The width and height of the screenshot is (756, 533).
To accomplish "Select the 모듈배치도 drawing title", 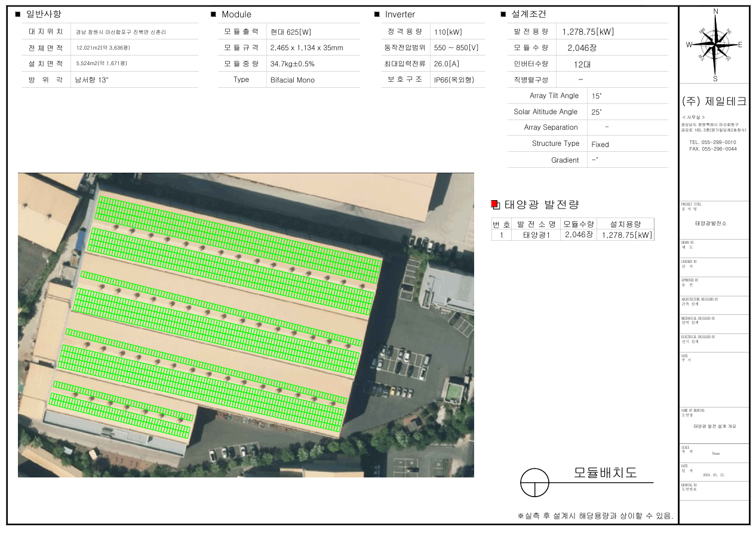I will pyautogui.click(x=605, y=473).
